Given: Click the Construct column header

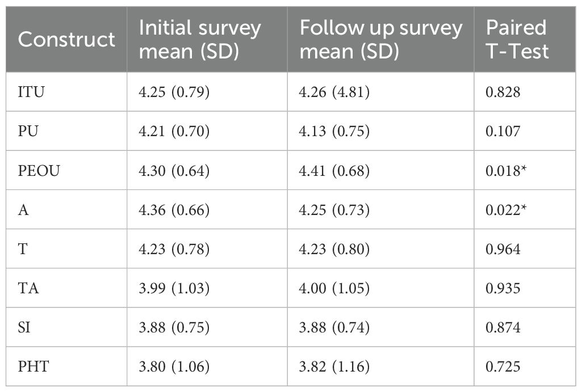Looking at the screenshot, I should 66,39.
